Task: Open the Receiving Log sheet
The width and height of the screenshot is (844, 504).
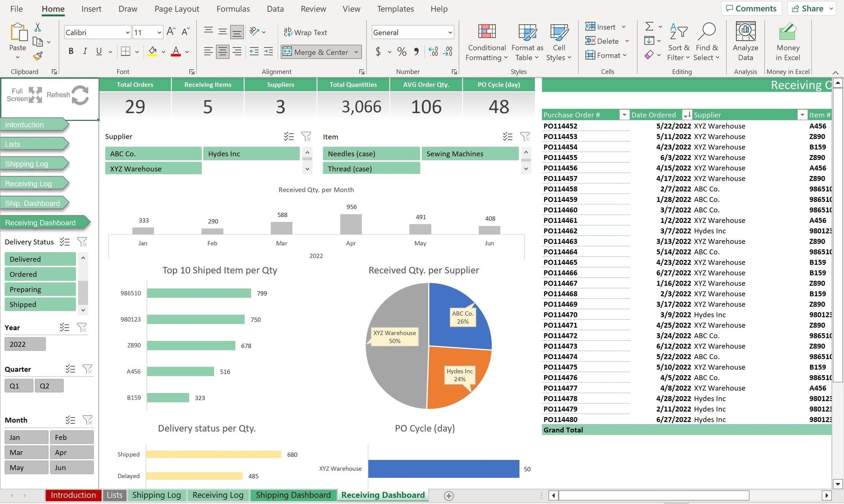Action: 217,495
